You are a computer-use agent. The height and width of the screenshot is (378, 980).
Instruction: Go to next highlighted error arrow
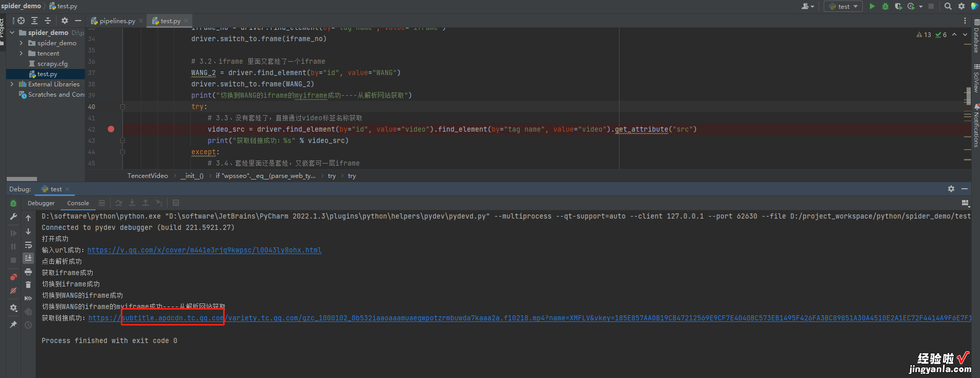coord(965,34)
